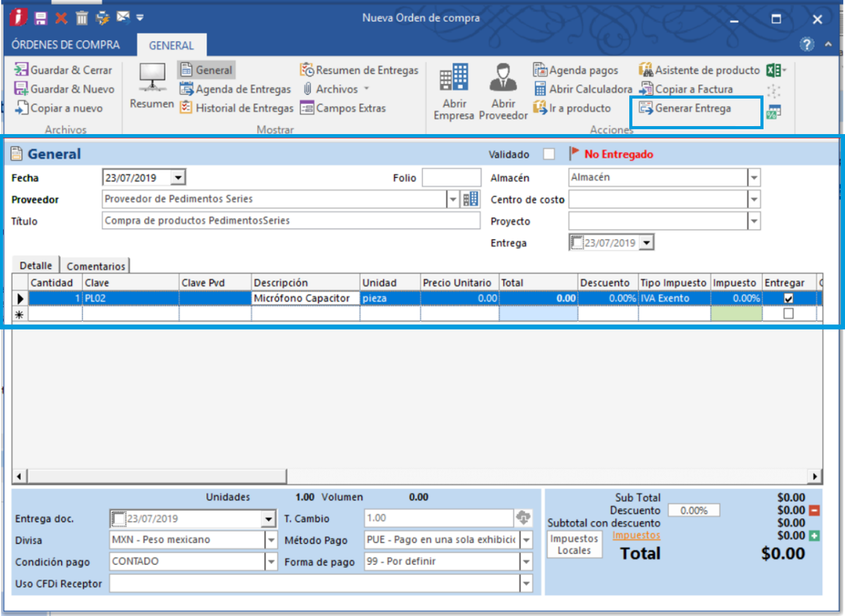Open Abrir Calculadora in ribbon

[x=583, y=89]
